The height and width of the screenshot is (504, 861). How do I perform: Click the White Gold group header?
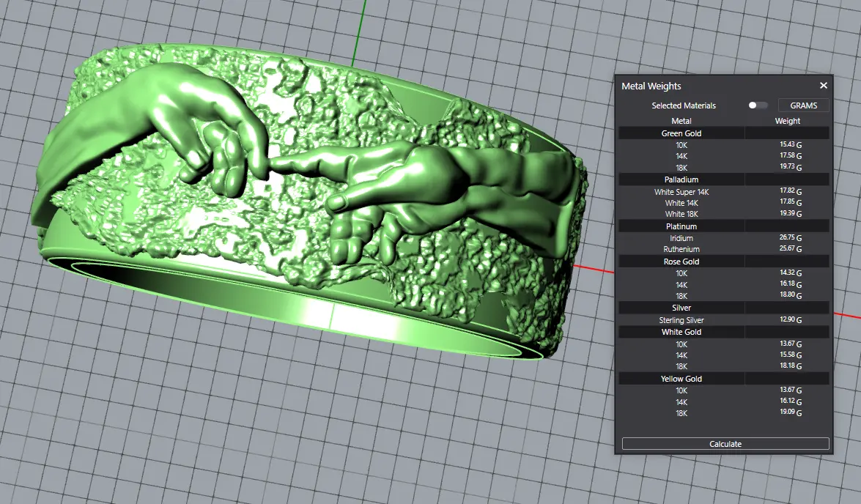(x=681, y=332)
